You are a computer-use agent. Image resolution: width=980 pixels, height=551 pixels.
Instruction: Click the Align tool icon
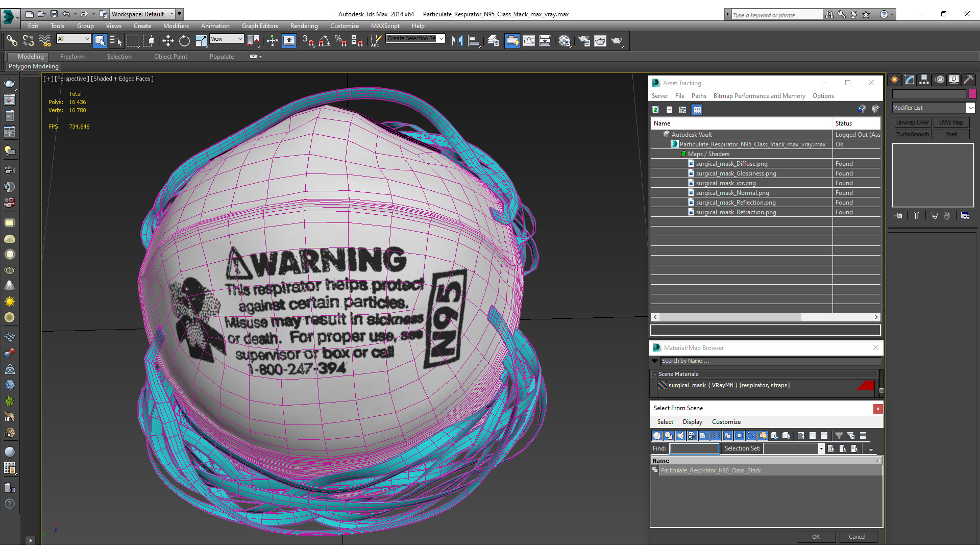point(474,41)
